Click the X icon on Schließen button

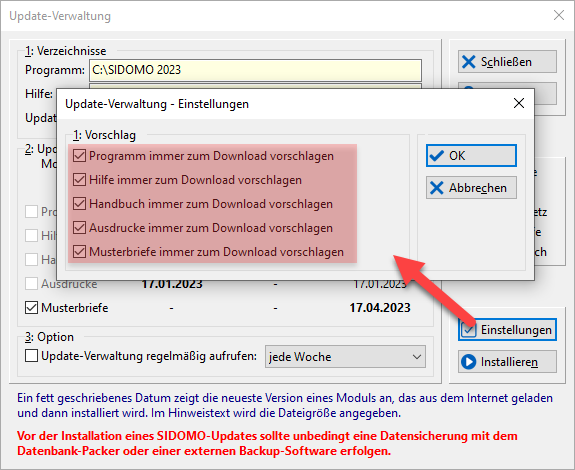[x=468, y=62]
